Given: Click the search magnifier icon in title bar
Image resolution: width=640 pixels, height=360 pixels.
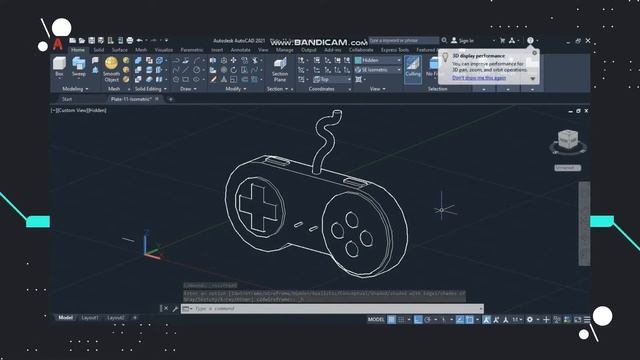Looking at the screenshot, I should coord(444,40).
